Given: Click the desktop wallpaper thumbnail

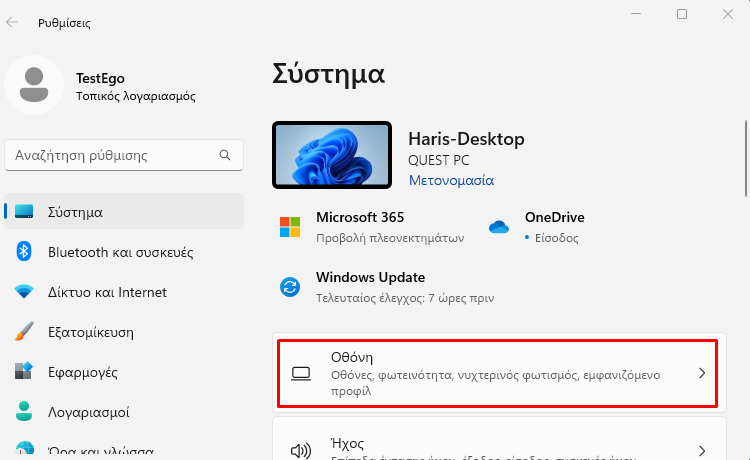Looking at the screenshot, I should [332, 155].
